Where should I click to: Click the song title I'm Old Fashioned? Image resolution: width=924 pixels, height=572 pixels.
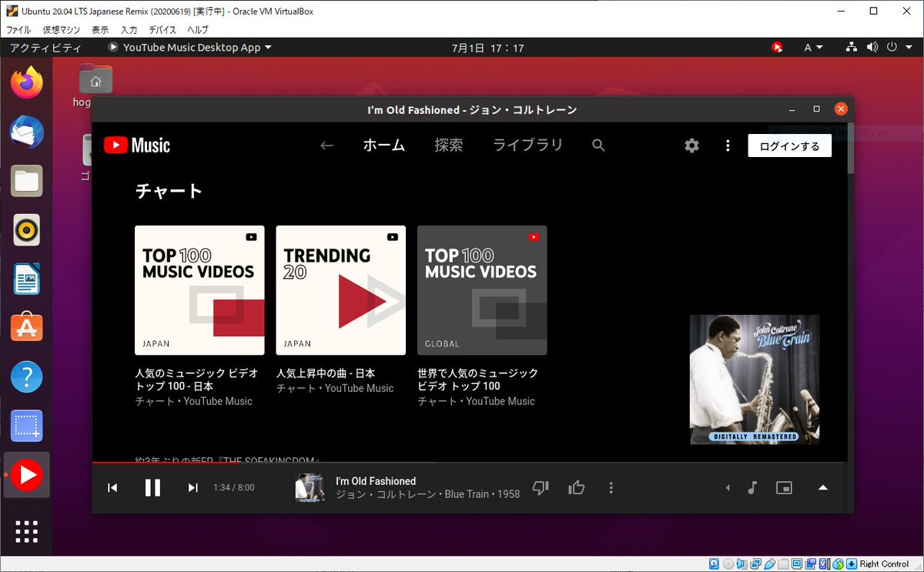[x=376, y=481]
